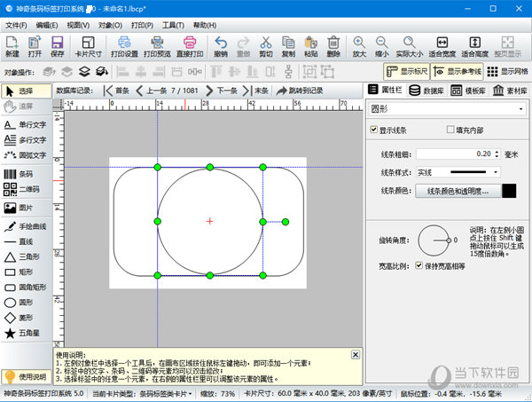This screenshot has height=402, width=532.
Task: Switch to the 数据库 tab
Action: 426,91
